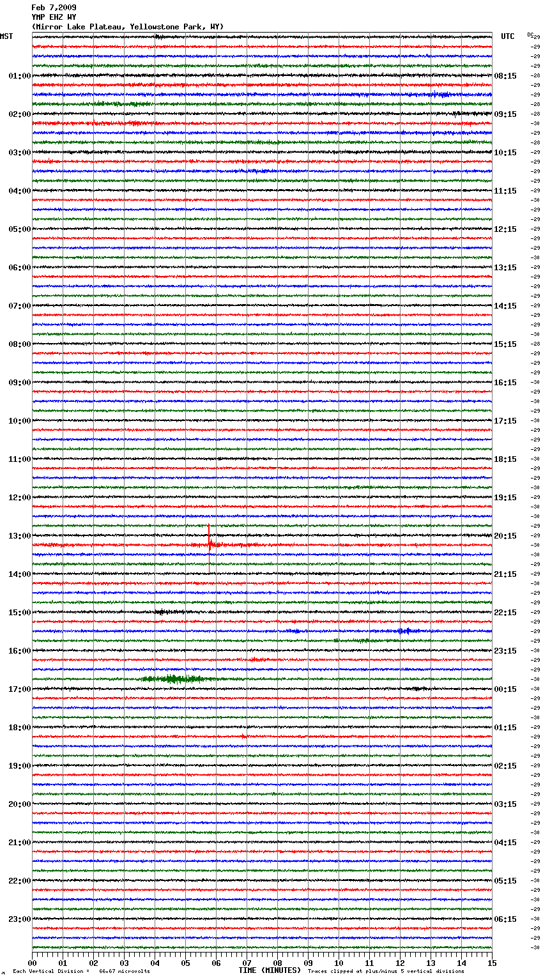Click the '00' minute axis tick label
Image resolution: width=543 pixels, height=980 pixels.
click(32, 963)
